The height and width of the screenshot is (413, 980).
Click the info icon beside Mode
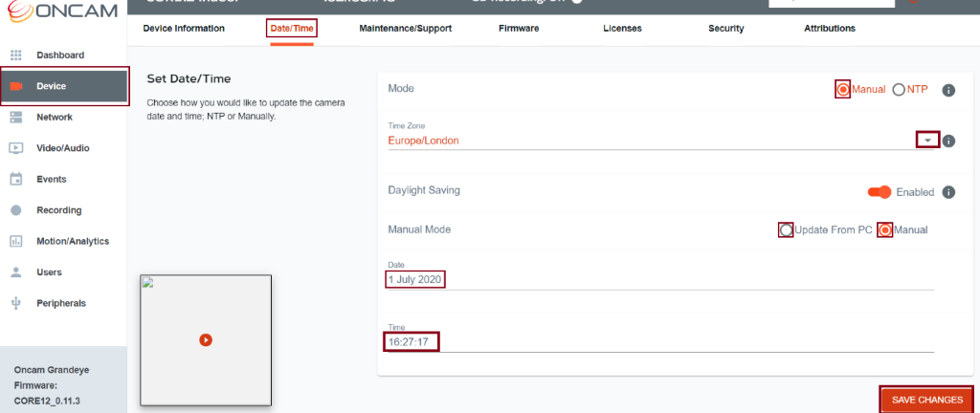948,91
